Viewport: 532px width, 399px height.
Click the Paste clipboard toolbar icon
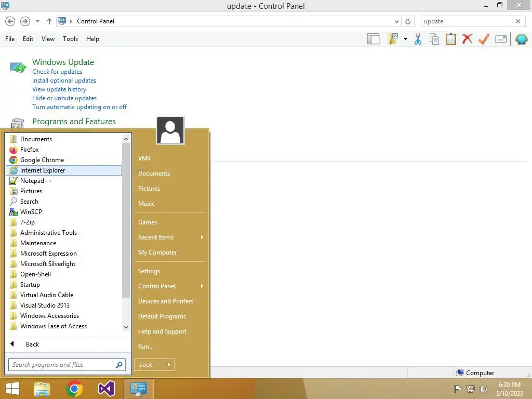[x=450, y=39]
